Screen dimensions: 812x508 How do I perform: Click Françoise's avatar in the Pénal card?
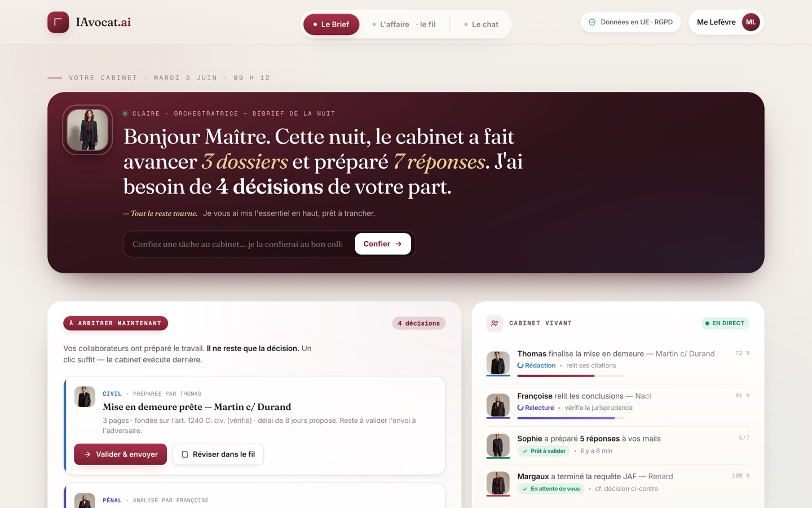(x=85, y=501)
